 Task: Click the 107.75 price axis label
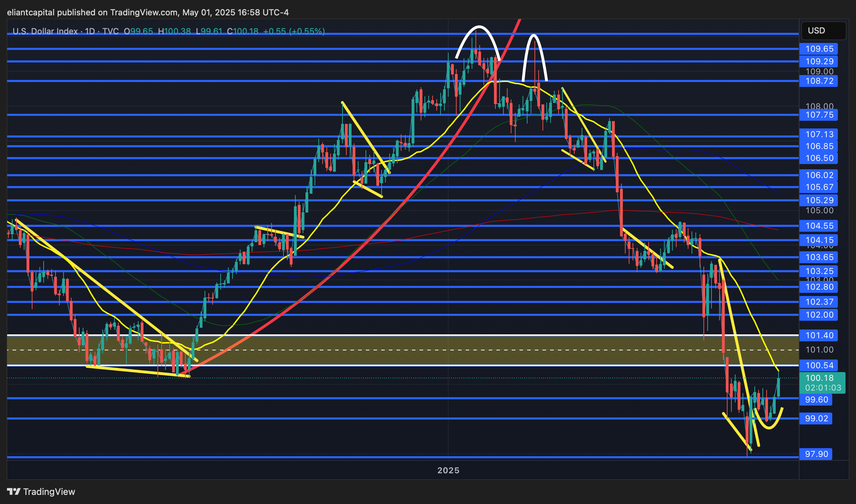point(818,115)
